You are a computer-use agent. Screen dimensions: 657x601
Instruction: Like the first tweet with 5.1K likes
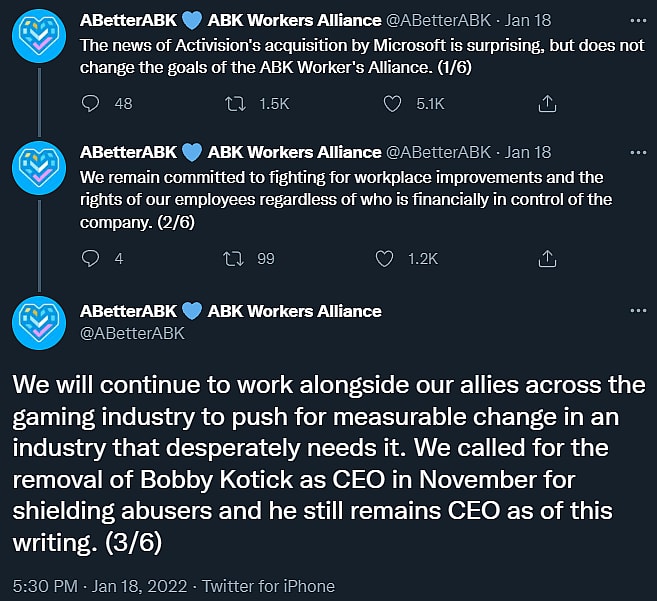tap(394, 102)
